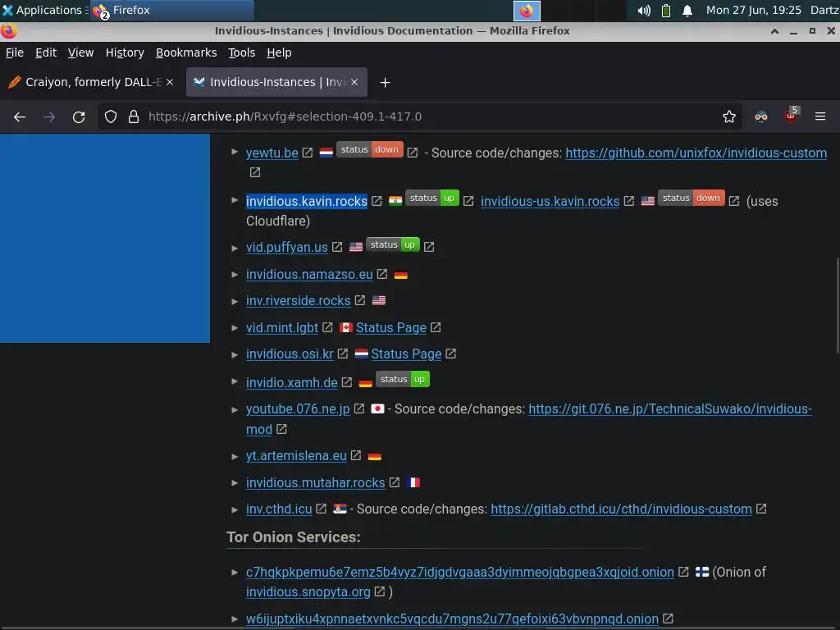This screenshot has height=630, width=840.
Task: Open the View menu
Action: coord(80,52)
